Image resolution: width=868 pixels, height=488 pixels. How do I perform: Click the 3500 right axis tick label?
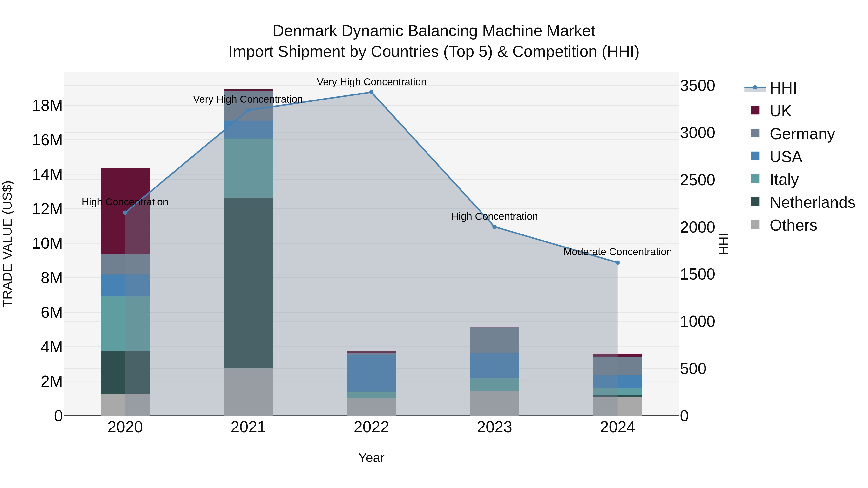coord(698,86)
